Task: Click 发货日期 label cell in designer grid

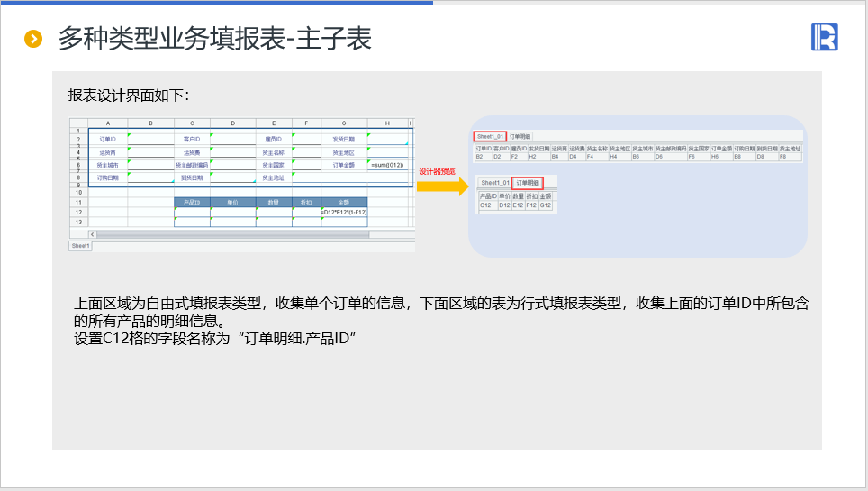Action: tap(344, 139)
